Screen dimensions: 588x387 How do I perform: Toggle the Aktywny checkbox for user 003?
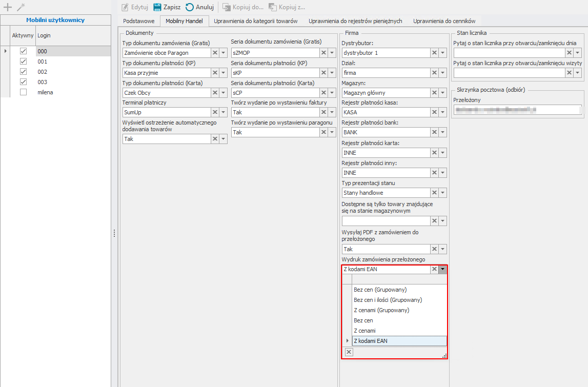coord(23,82)
